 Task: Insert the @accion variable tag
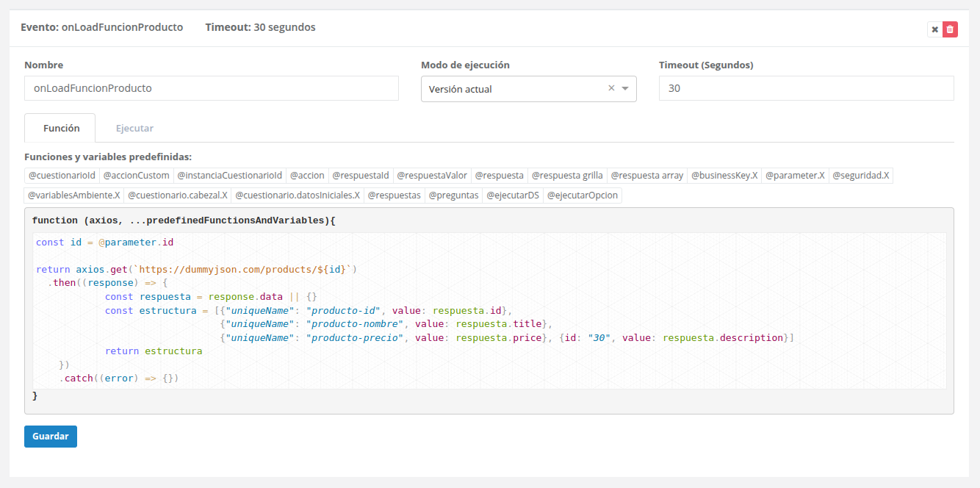click(x=307, y=176)
